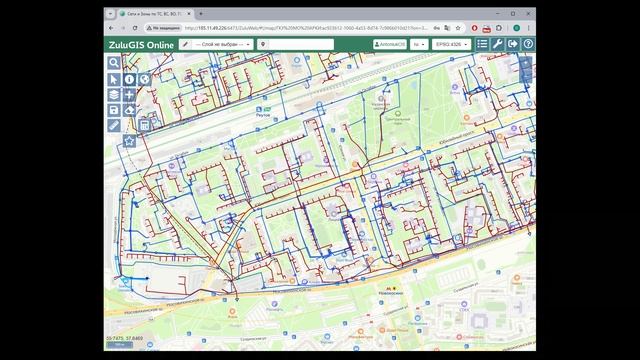Click the 'Не защищено' security indicator
Screen dimensions: 640x360
click(x=163, y=28)
